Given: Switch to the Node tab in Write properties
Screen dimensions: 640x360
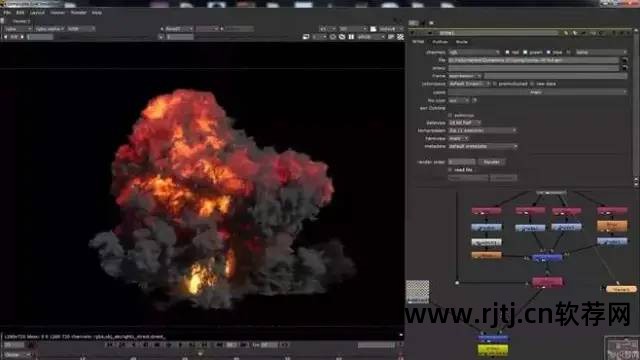Looking at the screenshot, I should (x=462, y=42).
